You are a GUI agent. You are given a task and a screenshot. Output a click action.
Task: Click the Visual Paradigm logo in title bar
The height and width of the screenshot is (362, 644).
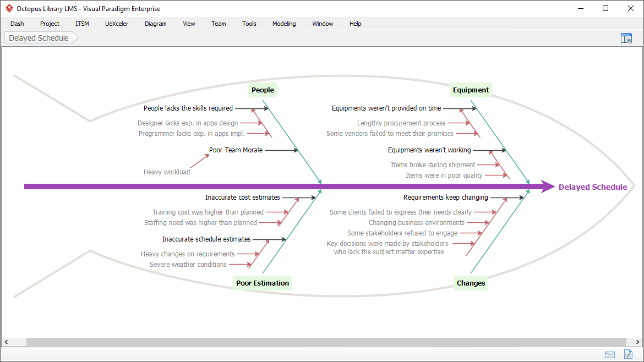click(x=8, y=8)
